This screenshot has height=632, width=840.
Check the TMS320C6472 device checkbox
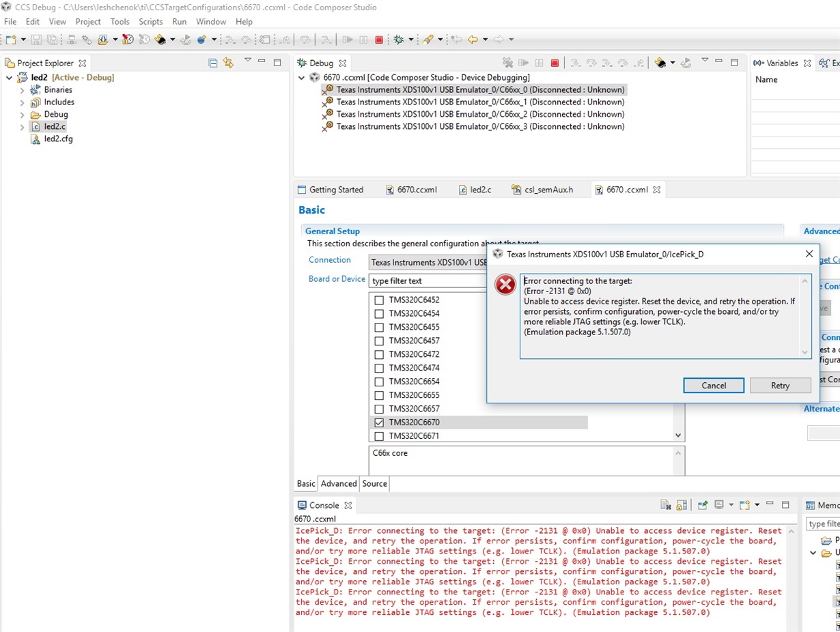(x=379, y=354)
